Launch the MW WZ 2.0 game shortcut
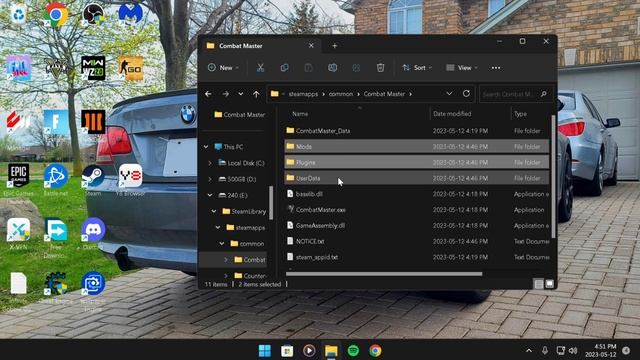The height and width of the screenshot is (360, 640). coord(93,68)
